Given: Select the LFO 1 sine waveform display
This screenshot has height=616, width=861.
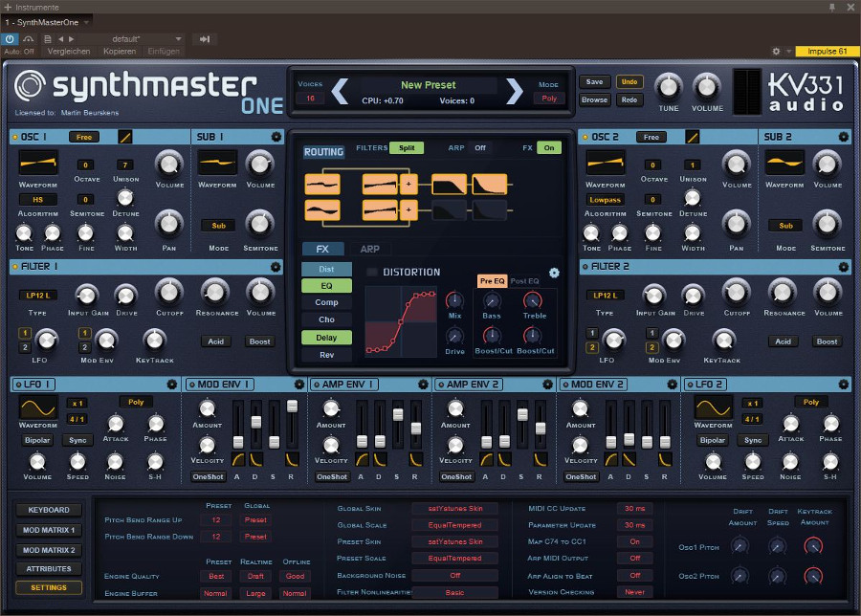Looking at the screenshot, I should 38,407.
